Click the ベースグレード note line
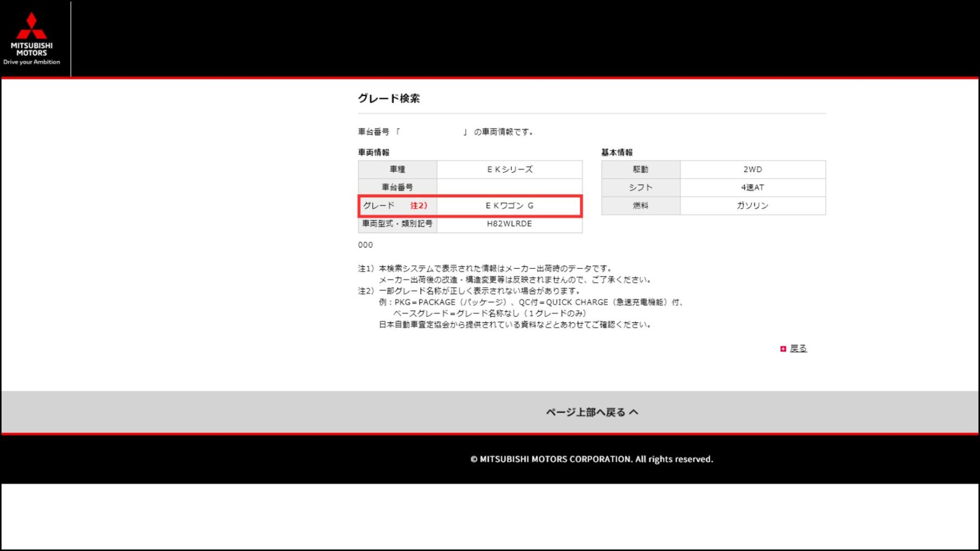Viewport: 980px width, 551px height. click(x=489, y=314)
